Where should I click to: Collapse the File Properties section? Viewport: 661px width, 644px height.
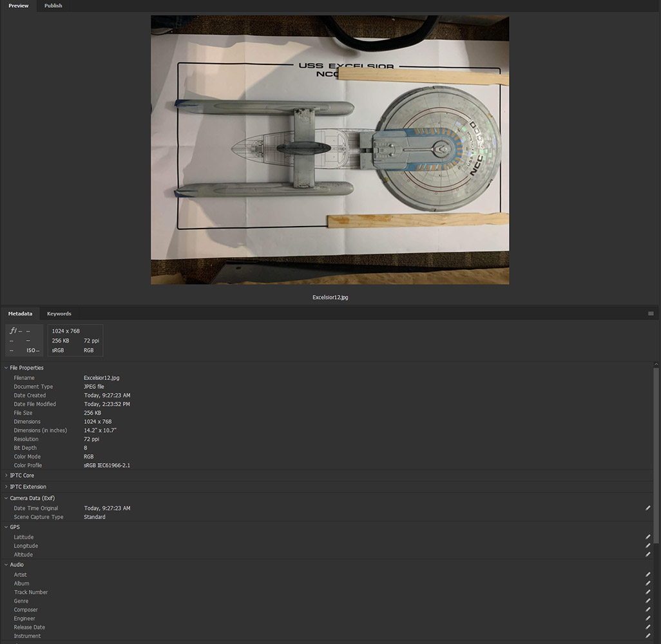click(x=6, y=368)
